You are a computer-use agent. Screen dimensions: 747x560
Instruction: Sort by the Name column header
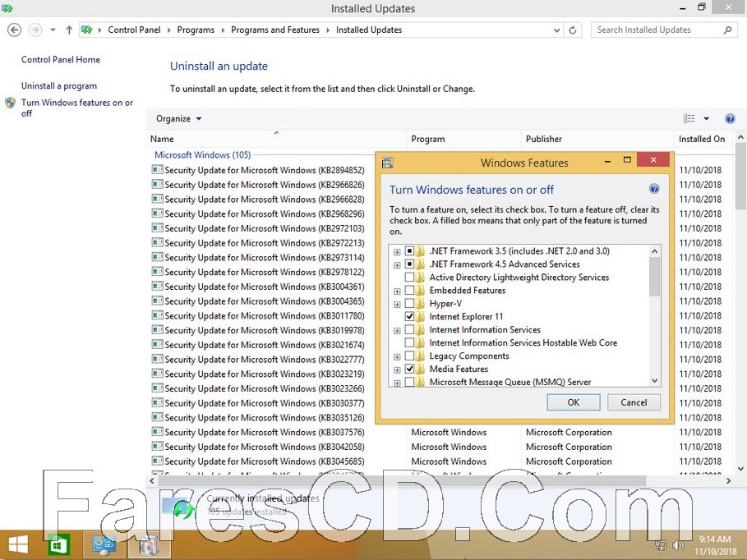tap(276, 139)
